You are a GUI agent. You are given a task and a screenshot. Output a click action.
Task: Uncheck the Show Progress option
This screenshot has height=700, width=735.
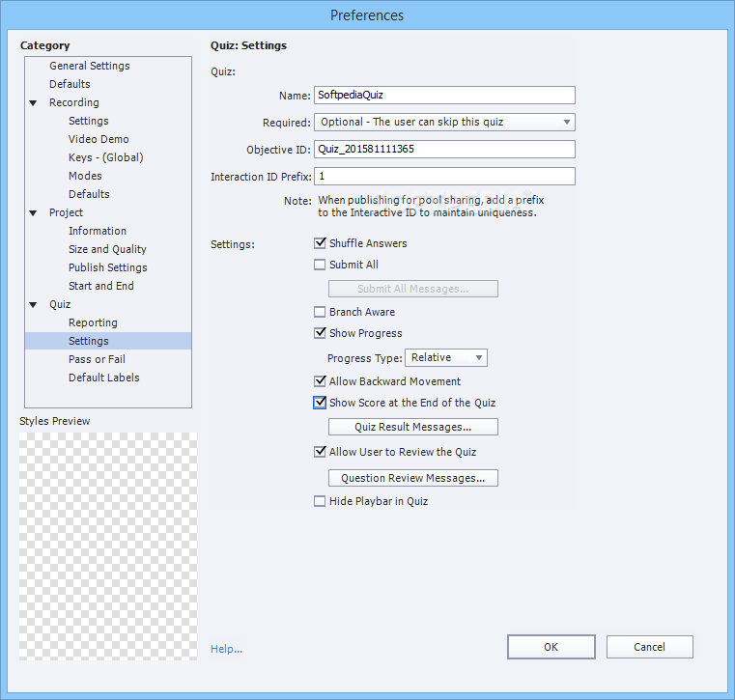(320, 333)
